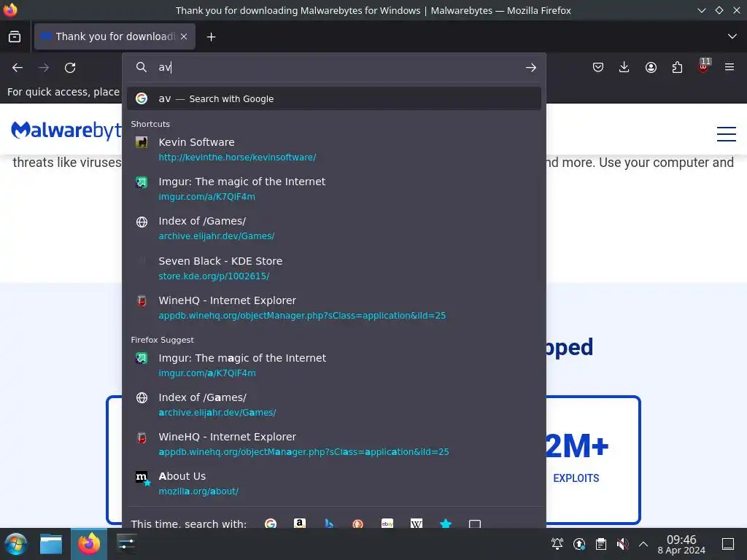Image resolution: width=747 pixels, height=560 pixels.
Task: Open Save to Pocket
Action: 598,68
